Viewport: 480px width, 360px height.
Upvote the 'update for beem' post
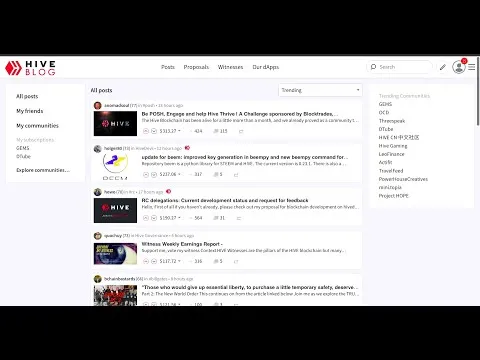[x=146, y=174]
